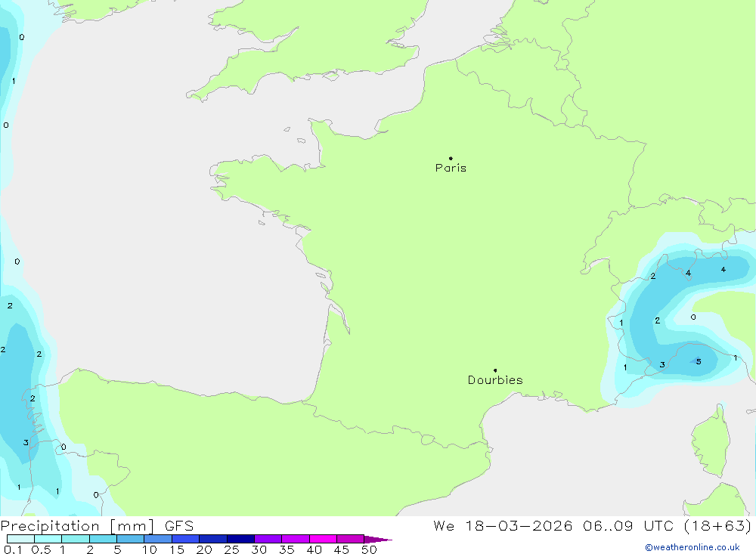Select the Paris location dot marker

pos(451,158)
